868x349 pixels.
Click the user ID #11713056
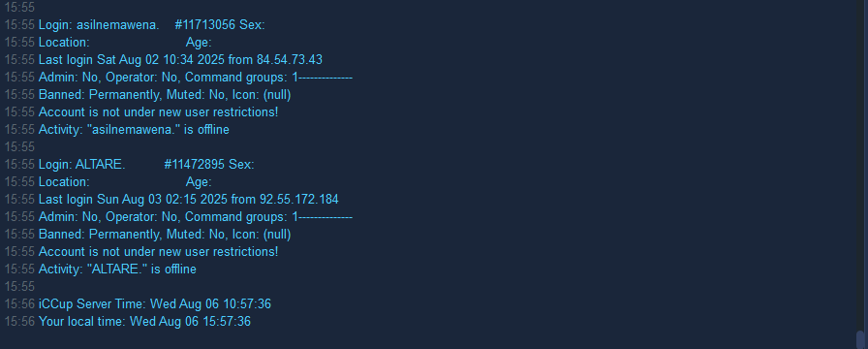click(204, 25)
